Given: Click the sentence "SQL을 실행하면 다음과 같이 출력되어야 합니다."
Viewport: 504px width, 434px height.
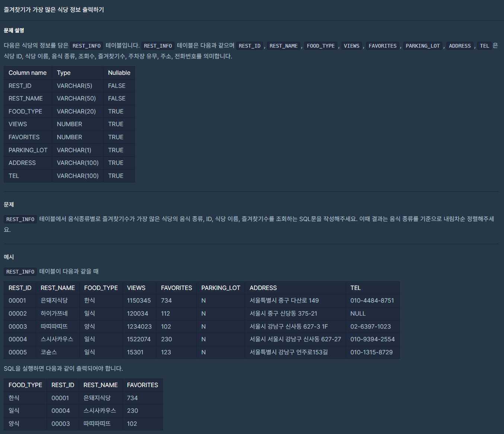Looking at the screenshot, I should 63,368.
